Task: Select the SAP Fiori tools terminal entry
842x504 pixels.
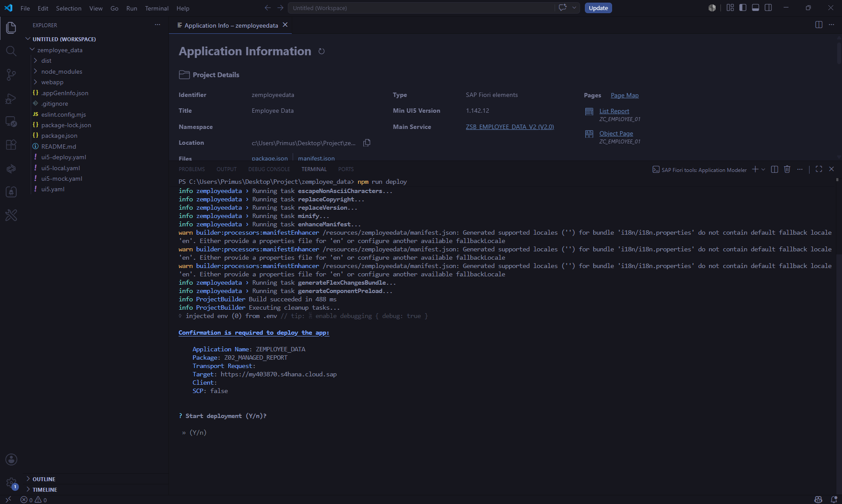Action: point(699,170)
